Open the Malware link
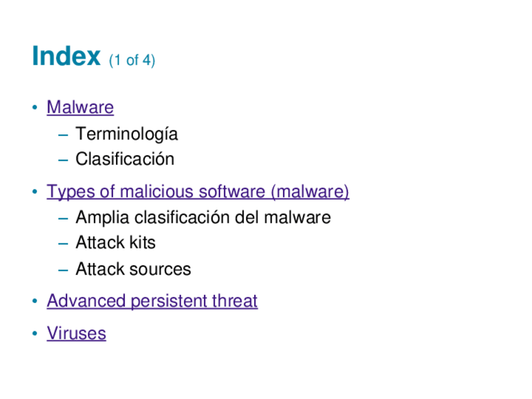 [x=80, y=107]
